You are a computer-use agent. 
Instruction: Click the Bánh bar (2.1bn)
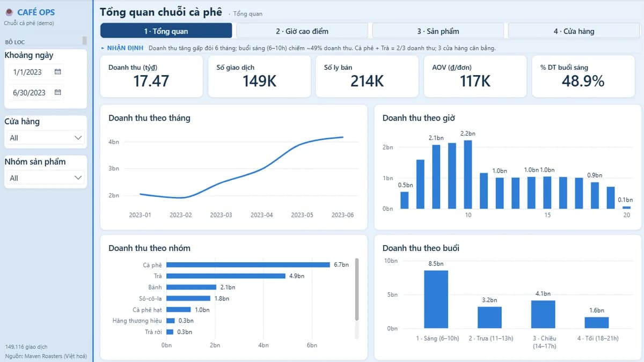click(192, 287)
